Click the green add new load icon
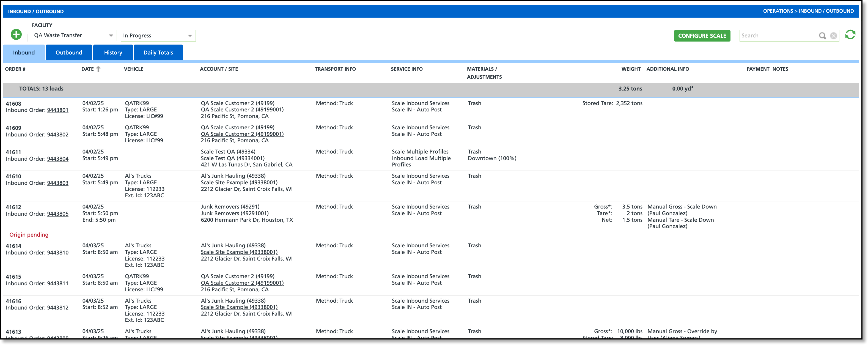 [x=16, y=34]
